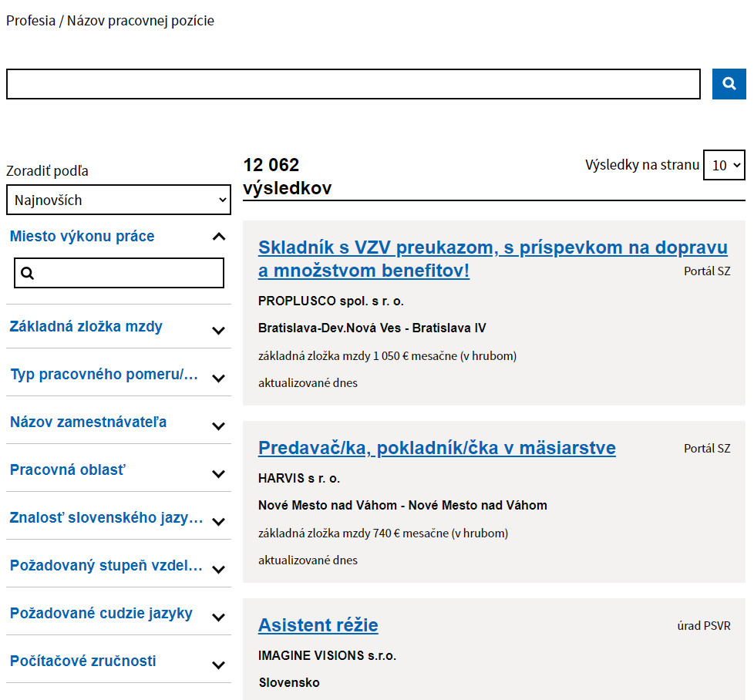Open the Výsledky na stranu dropdown
The image size is (754, 700).
[724, 165]
